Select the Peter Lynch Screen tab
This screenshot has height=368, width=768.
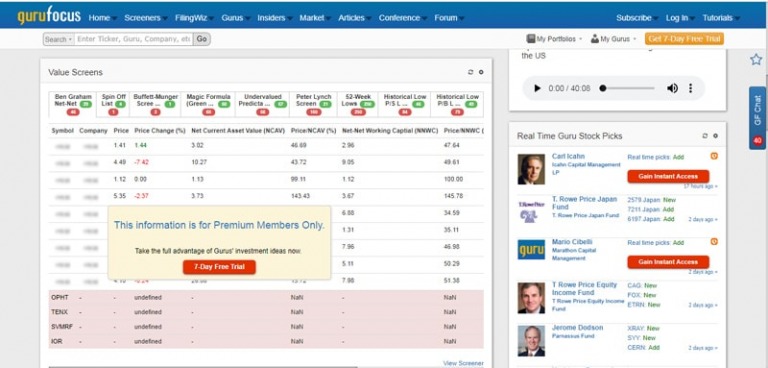click(313, 104)
